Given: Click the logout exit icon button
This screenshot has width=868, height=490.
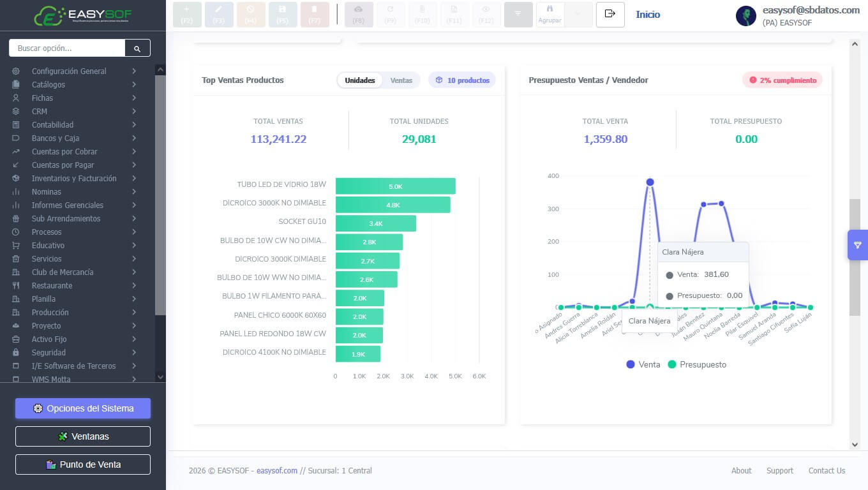Looking at the screenshot, I should (610, 14).
